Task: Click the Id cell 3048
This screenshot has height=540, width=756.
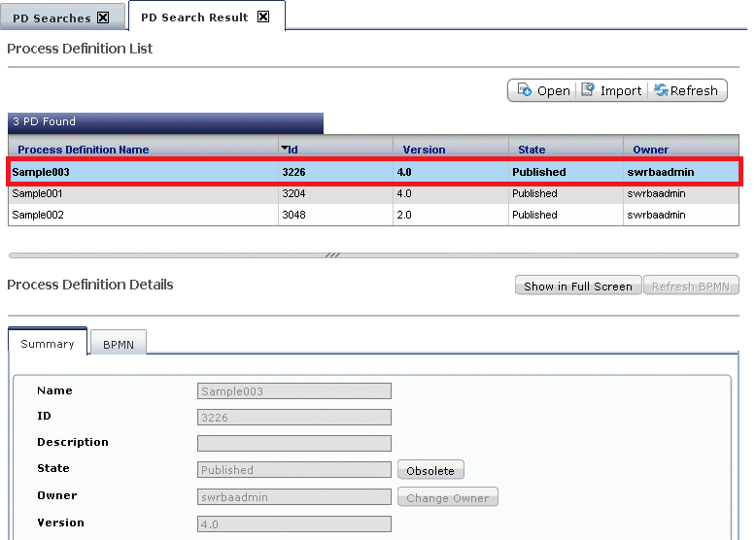Action: point(293,215)
